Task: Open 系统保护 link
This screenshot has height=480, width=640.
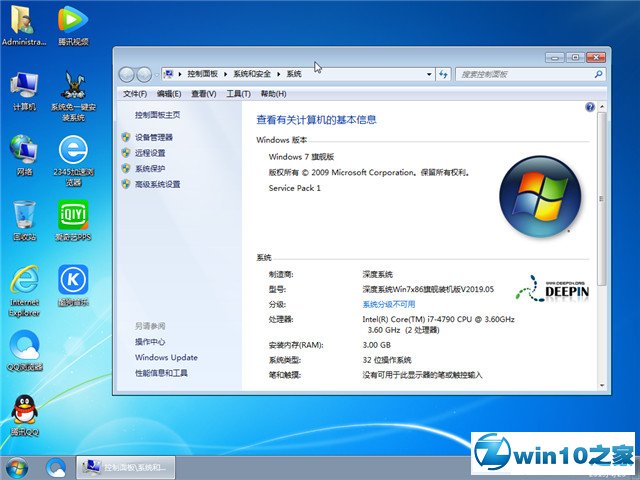Action: pos(150,169)
